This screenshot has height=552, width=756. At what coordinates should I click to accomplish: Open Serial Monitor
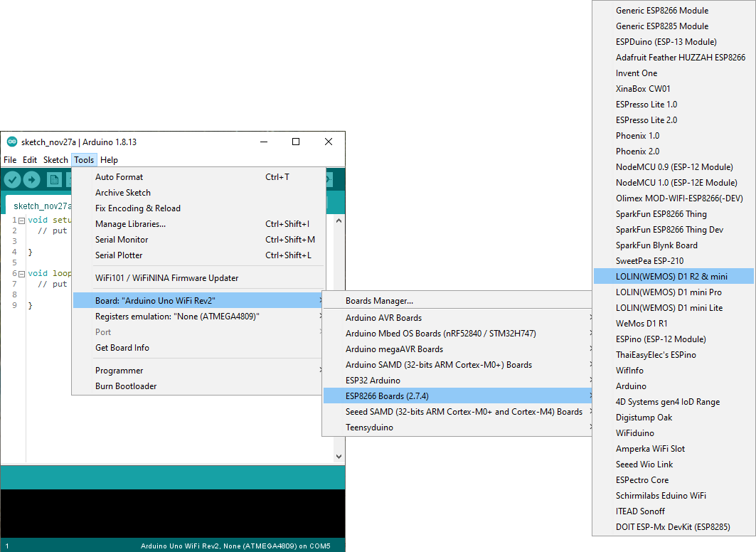coord(198,240)
